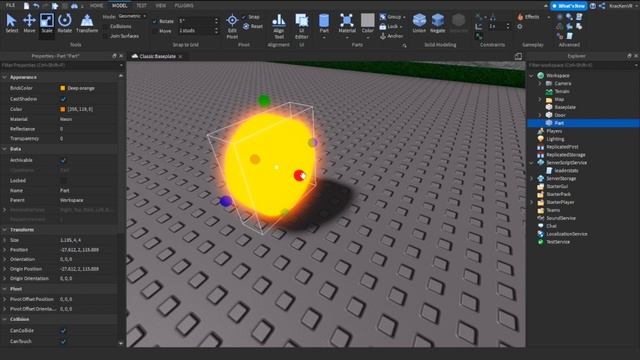Select Lighting in the Explorer
640x360 pixels.
click(555, 139)
